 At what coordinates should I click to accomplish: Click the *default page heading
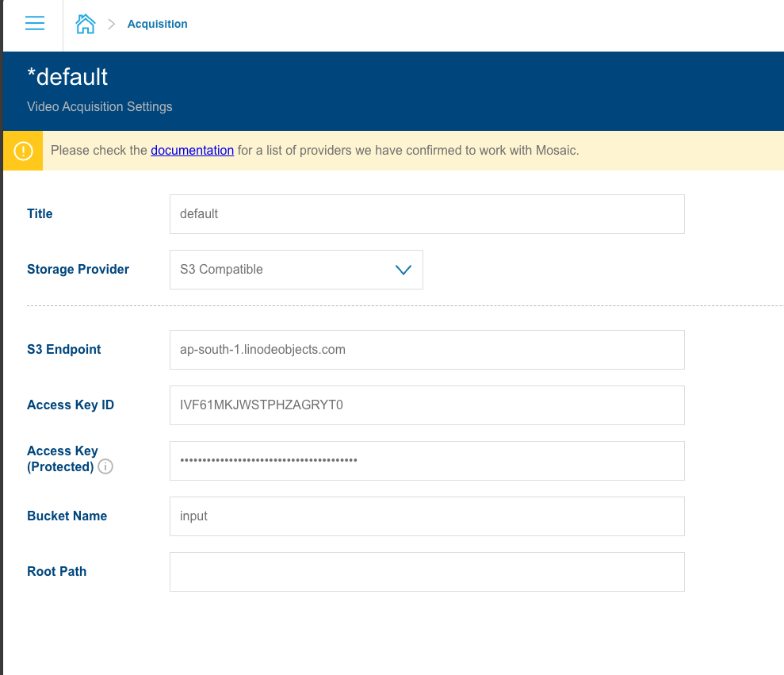(x=67, y=77)
